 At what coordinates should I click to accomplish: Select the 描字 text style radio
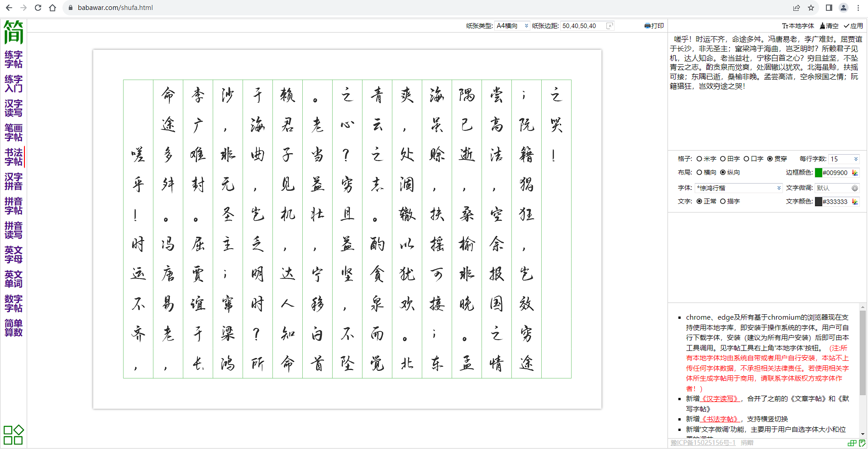tap(723, 201)
